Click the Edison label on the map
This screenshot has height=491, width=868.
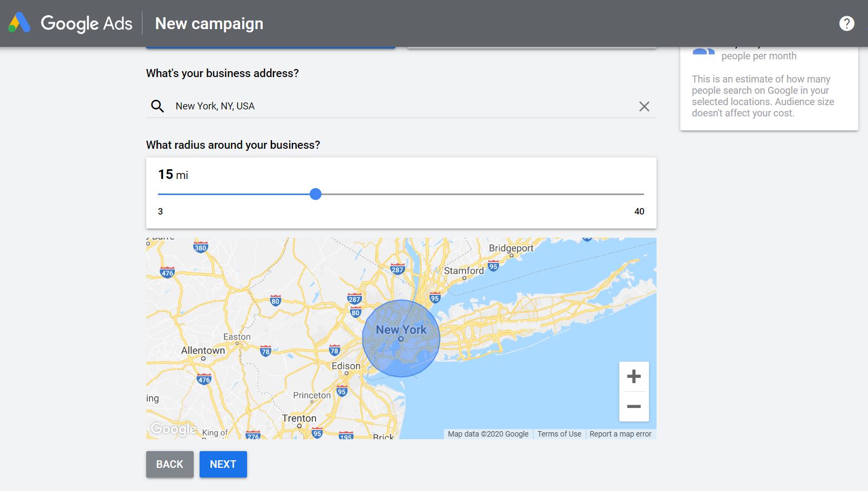coord(346,366)
